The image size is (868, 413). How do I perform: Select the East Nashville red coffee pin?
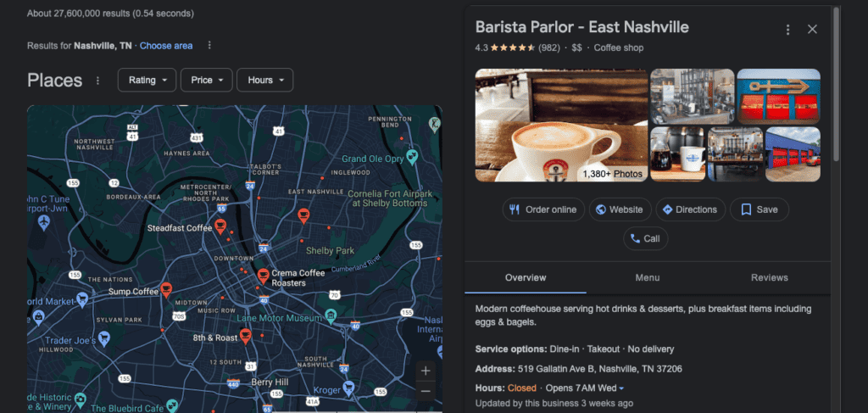[x=303, y=215]
